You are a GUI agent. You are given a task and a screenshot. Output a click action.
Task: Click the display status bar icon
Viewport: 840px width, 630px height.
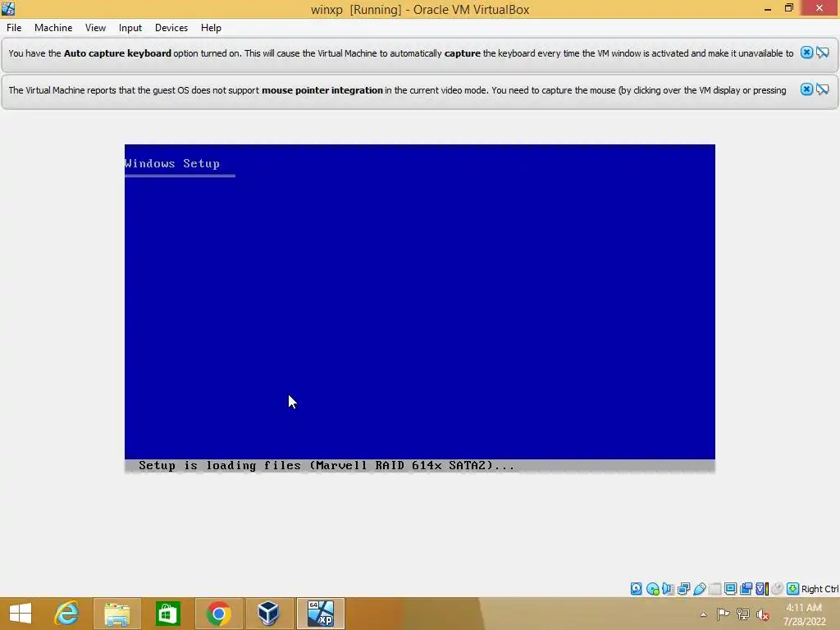click(x=731, y=589)
